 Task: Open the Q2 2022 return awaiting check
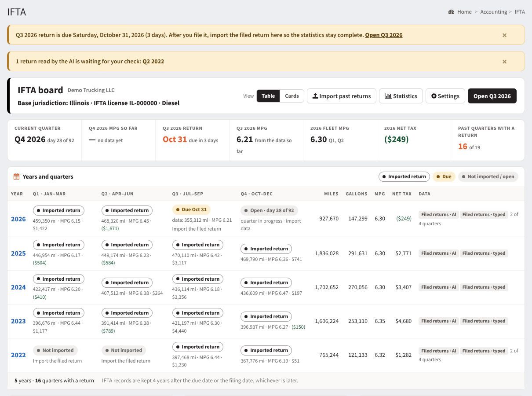(x=153, y=62)
